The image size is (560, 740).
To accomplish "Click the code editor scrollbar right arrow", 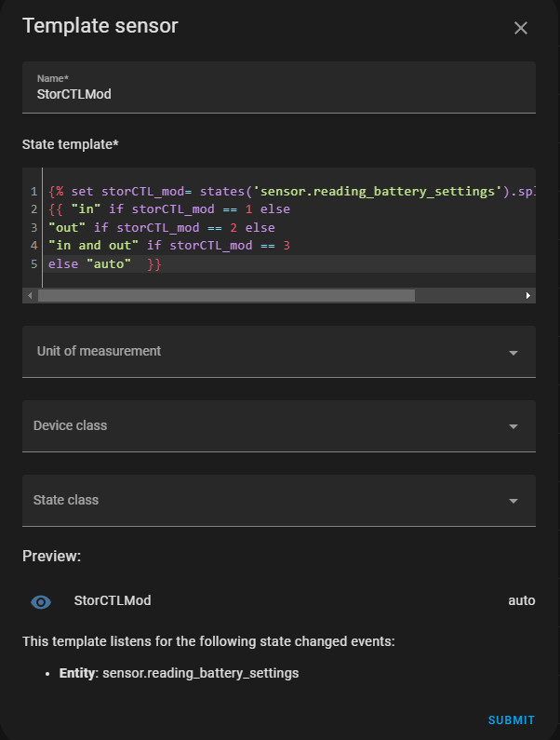I will tap(528, 295).
